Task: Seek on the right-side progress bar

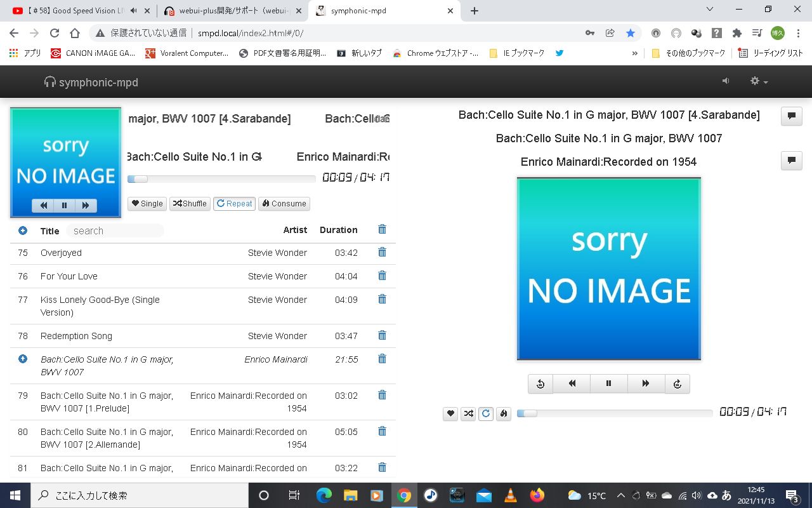Action: click(x=615, y=413)
